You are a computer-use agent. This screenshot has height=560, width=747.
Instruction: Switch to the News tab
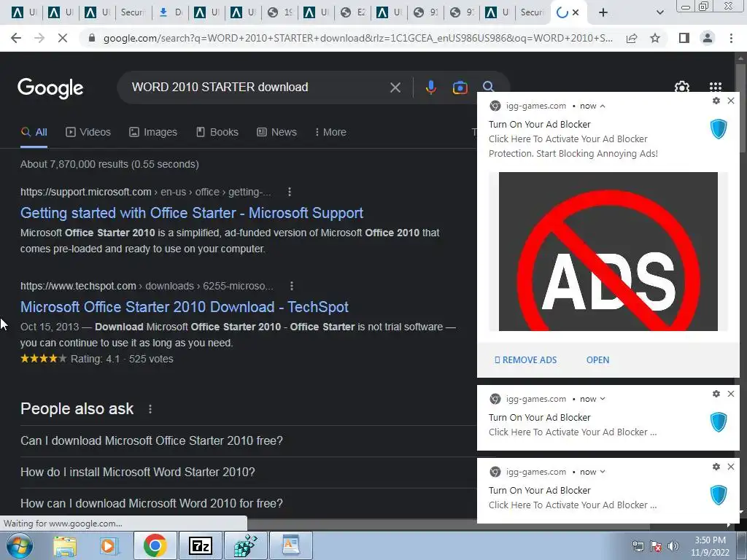tap(276, 133)
